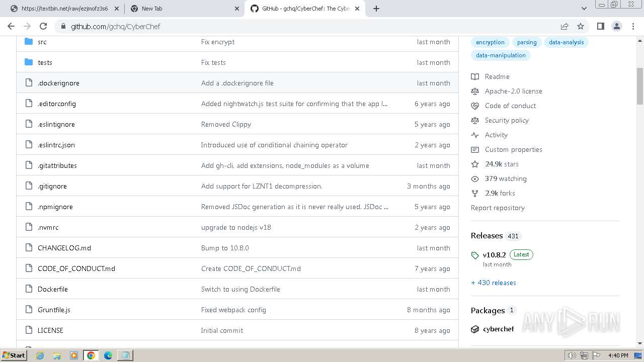Viewport: 644px width, 362px height.
Task: Open Microsoft Edge from the taskbar
Action: [108, 355]
